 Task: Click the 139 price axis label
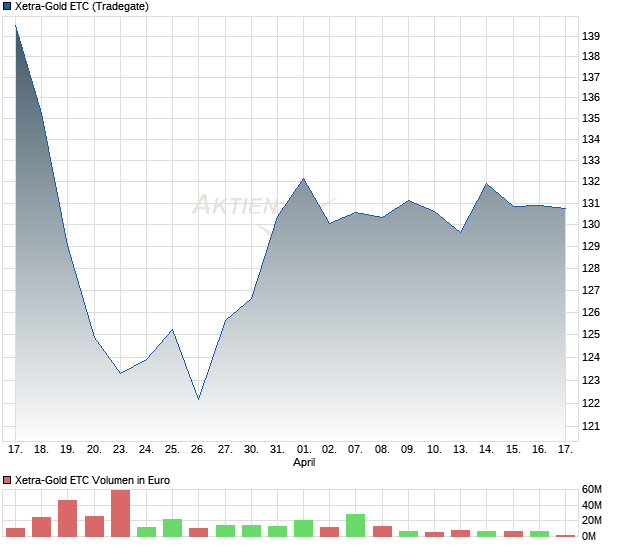pos(591,36)
